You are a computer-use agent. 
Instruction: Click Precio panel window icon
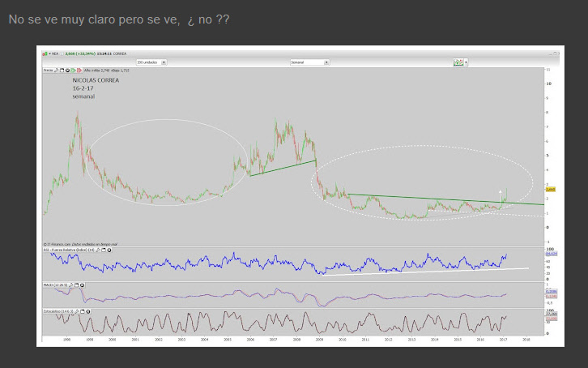click(62, 71)
